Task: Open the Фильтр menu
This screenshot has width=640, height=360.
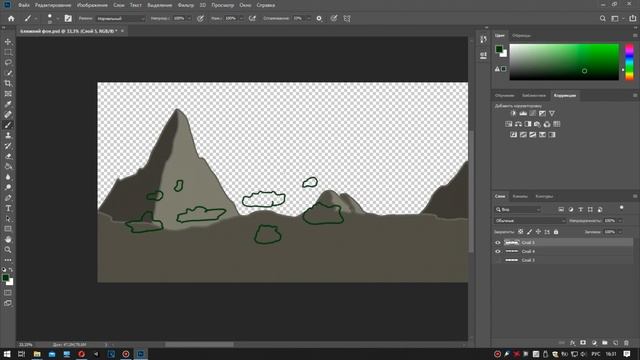Action: (x=186, y=5)
